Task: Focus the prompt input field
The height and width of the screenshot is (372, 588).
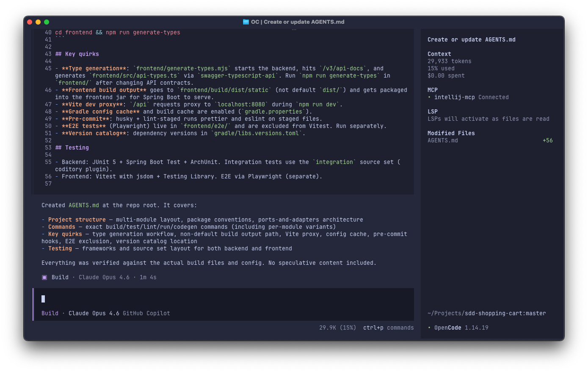Action: click(x=224, y=299)
